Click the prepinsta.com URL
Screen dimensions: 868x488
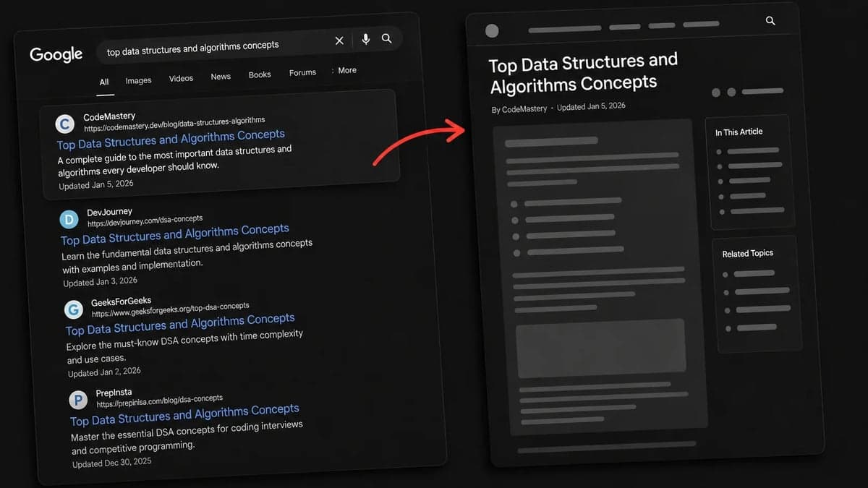click(159, 401)
